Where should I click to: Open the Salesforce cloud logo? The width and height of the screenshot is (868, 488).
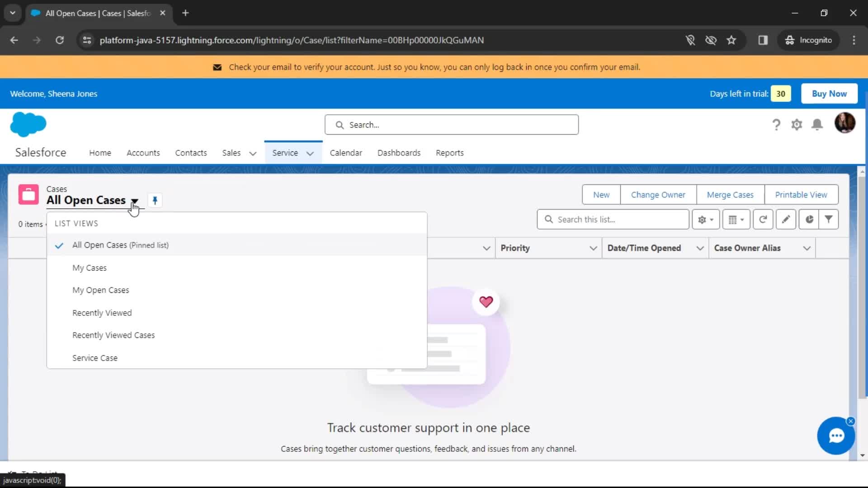[28, 124]
